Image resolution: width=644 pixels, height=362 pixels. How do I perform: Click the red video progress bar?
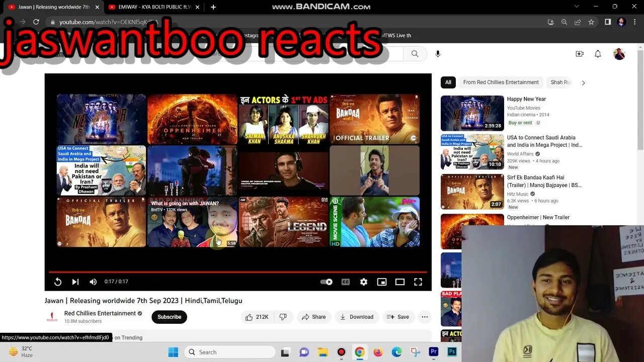pyautogui.click(x=237, y=272)
